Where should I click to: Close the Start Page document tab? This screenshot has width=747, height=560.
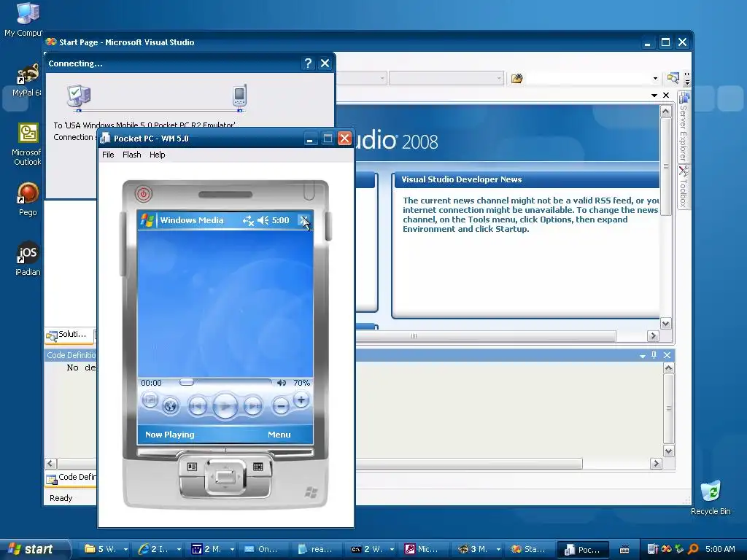[x=666, y=96]
